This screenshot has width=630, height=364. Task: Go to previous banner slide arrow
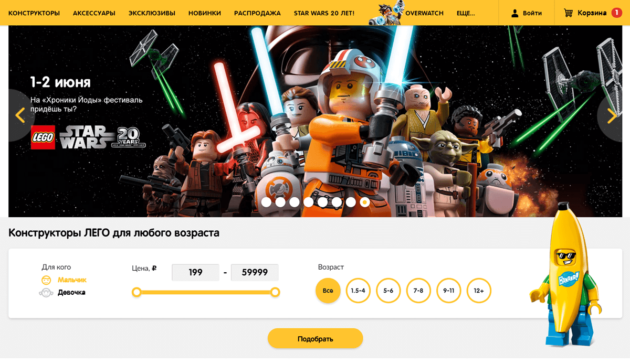[x=20, y=115]
